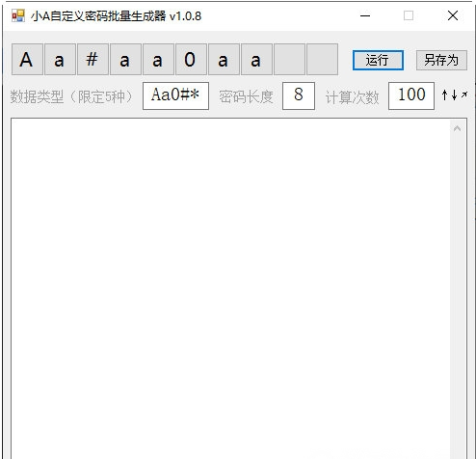This screenshot has width=476, height=459.
Task: Minimize the password generator window
Action: coord(365,15)
